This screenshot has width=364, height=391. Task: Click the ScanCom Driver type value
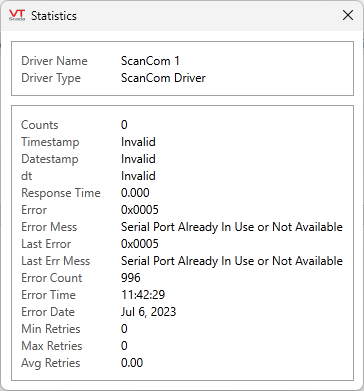pos(163,78)
